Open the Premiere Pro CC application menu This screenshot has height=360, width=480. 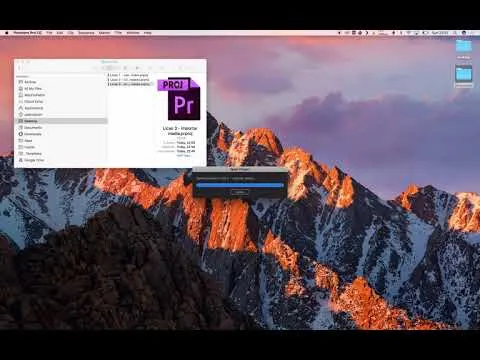point(28,33)
